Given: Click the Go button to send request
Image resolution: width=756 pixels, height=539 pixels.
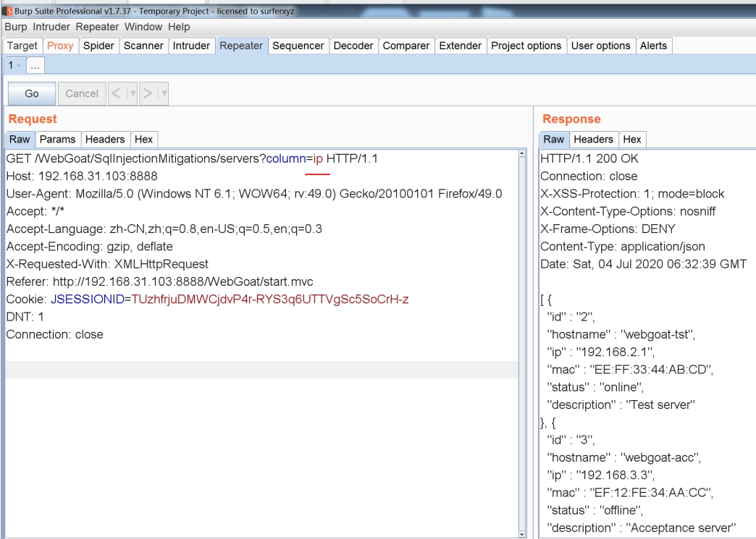Looking at the screenshot, I should click(32, 93).
